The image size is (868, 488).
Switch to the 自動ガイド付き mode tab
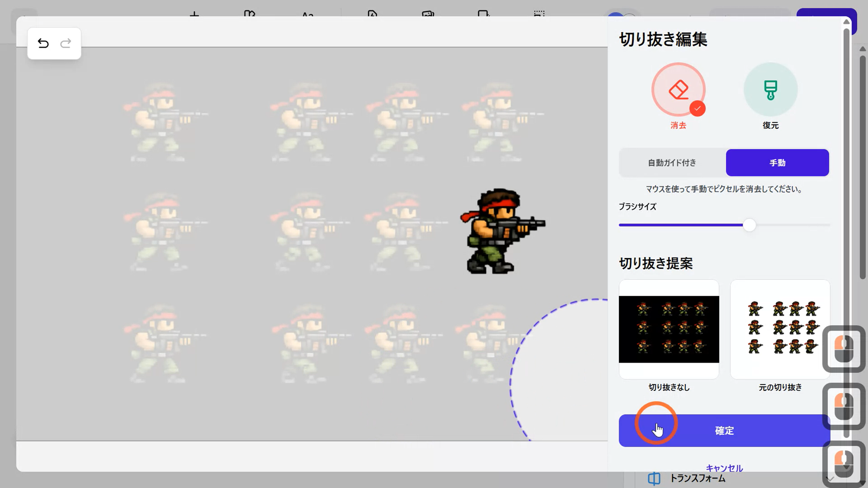[672, 163]
